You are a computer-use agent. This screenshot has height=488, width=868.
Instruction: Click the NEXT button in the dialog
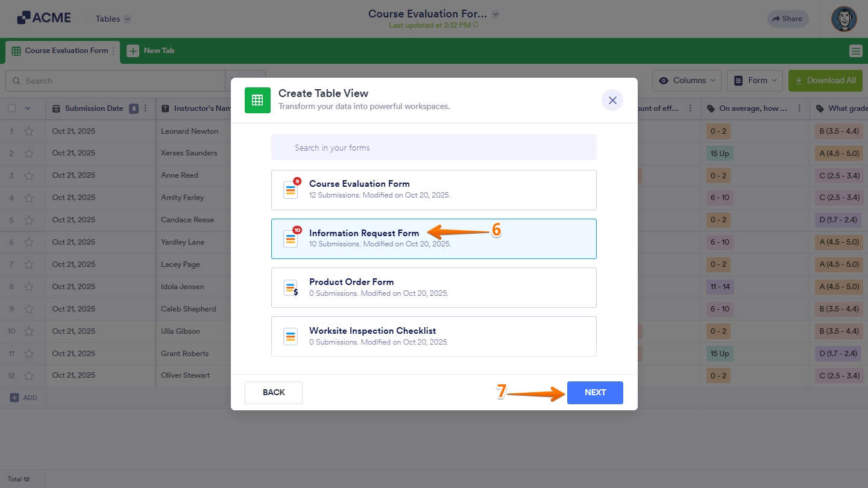[x=595, y=393]
